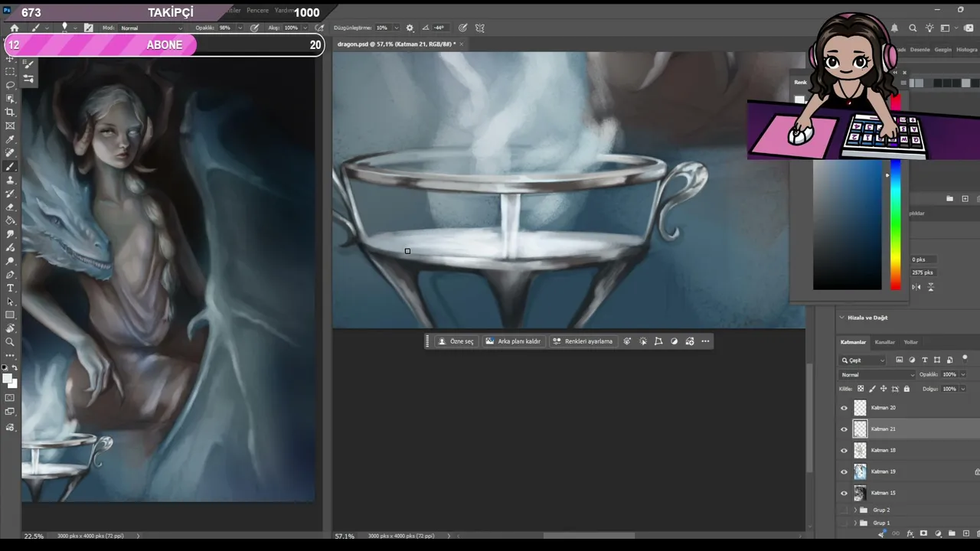
Task: Click the Renkleri ayarlama button
Action: (x=583, y=341)
